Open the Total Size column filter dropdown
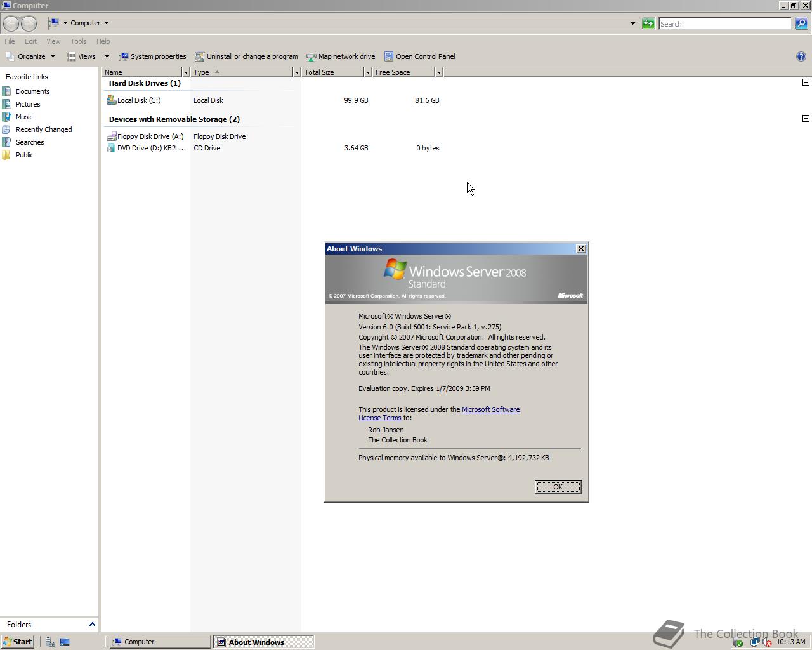The height and width of the screenshot is (650, 812). [367, 72]
